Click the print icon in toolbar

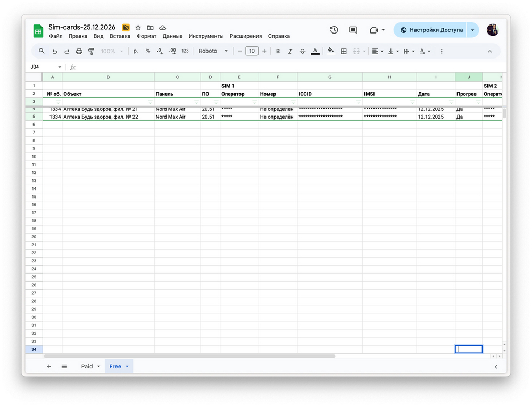(x=79, y=51)
